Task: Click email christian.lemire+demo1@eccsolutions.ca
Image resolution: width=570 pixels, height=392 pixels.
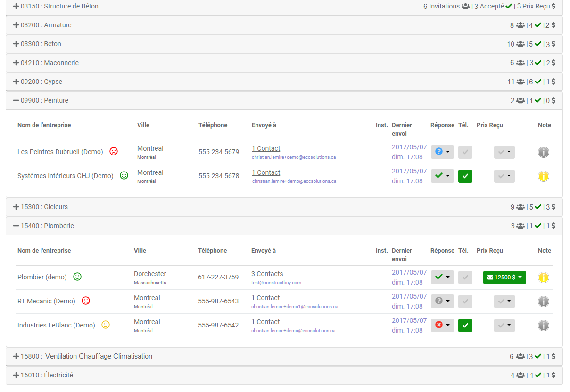Action: pyautogui.click(x=295, y=307)
